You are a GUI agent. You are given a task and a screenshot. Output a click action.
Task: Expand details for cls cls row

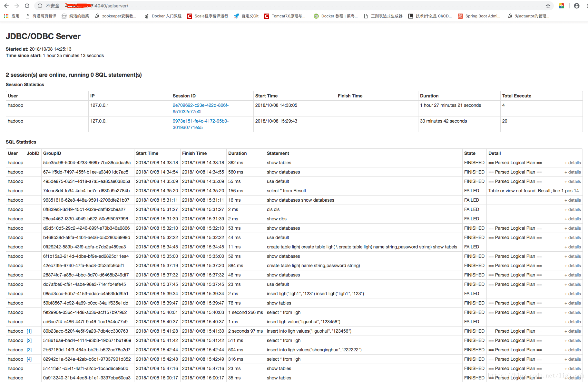pyautogui.click(x=573, y=210)
